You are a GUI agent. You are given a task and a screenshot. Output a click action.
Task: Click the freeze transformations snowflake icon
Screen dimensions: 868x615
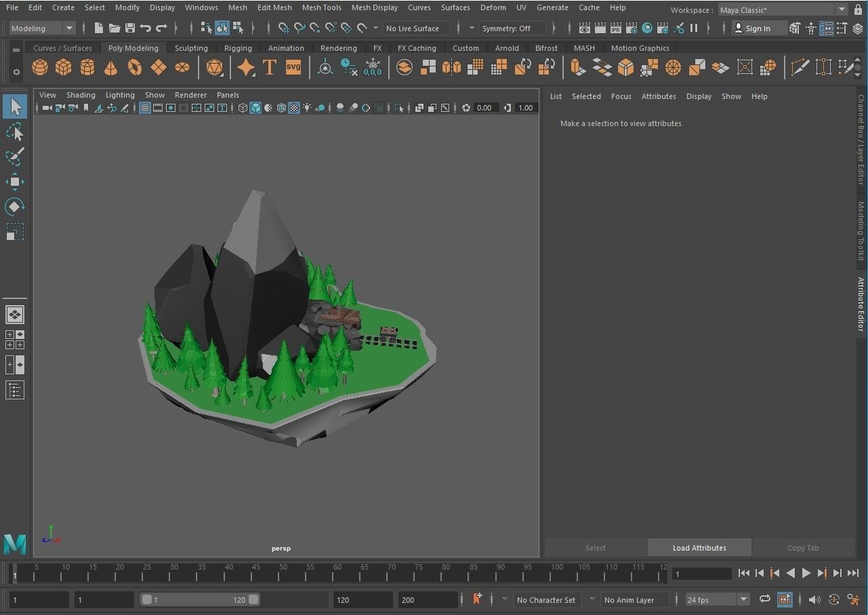[x=373, y=67]
